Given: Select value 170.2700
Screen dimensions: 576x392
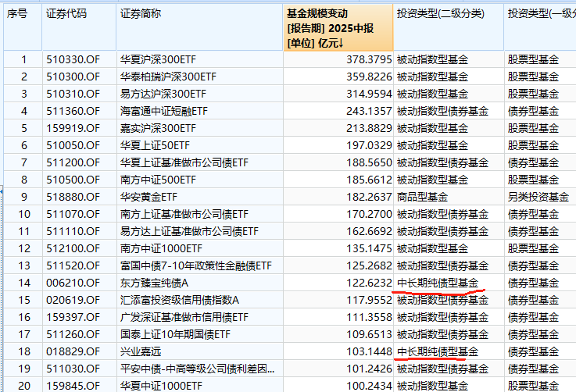Looking at the screenshot, I should (x=369, y=215).
